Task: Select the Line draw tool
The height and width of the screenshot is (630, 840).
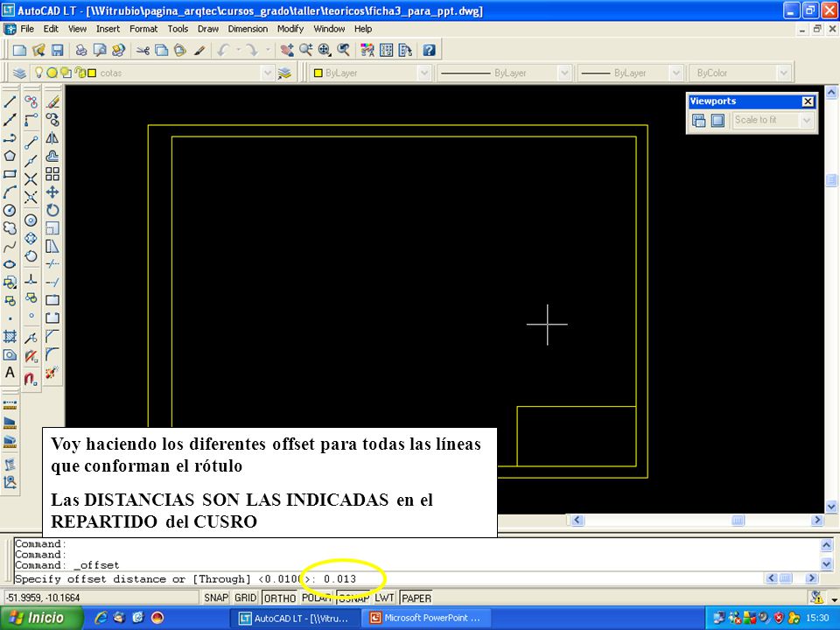Action: point(10,101)
